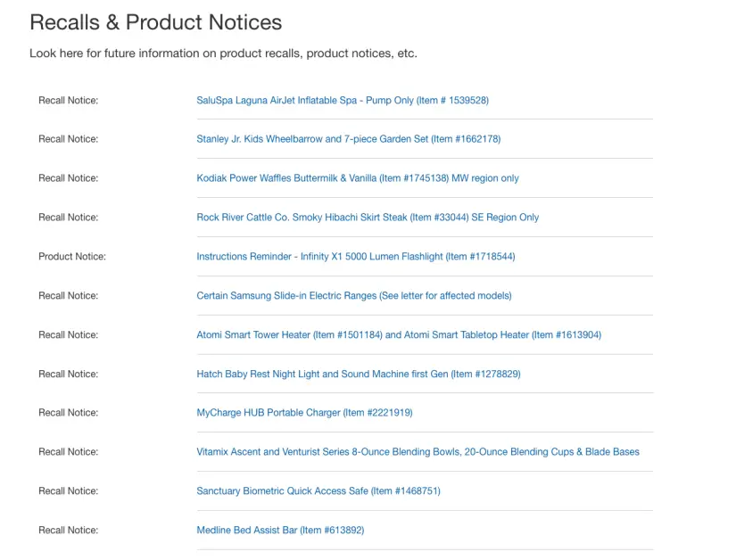View Hatch Baby Rest Night Light recall
This screenshot has height=560, width=736.
tap(358, 375)
